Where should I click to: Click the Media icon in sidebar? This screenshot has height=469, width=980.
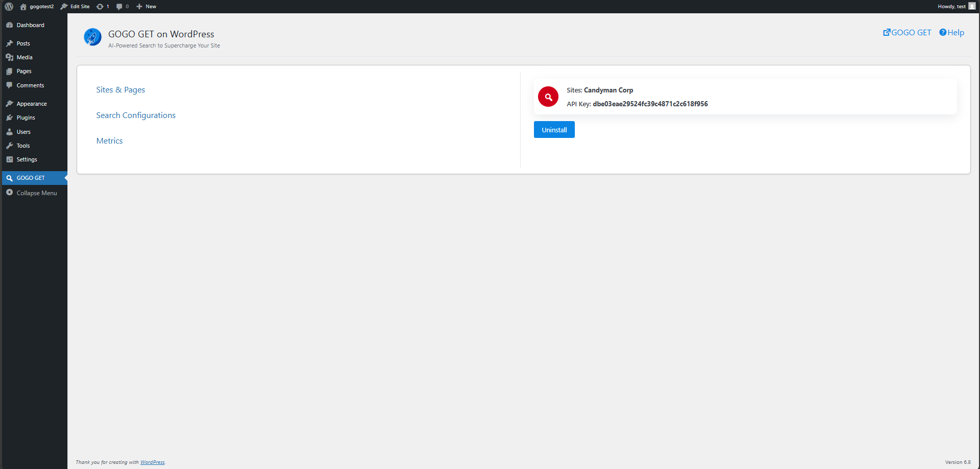click(x=9, y=57)
